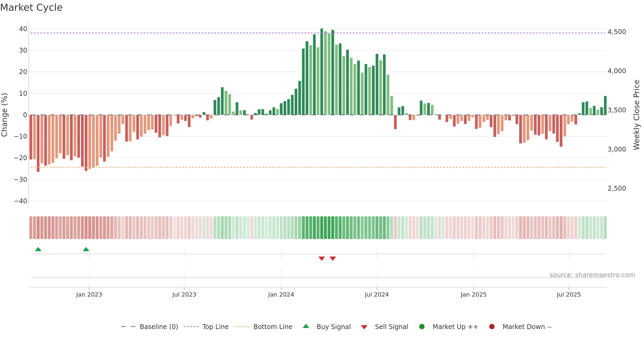This screenshot has height=362, width=644.
Task: Click the 4,500 price axis label
Action: (617, 32)
